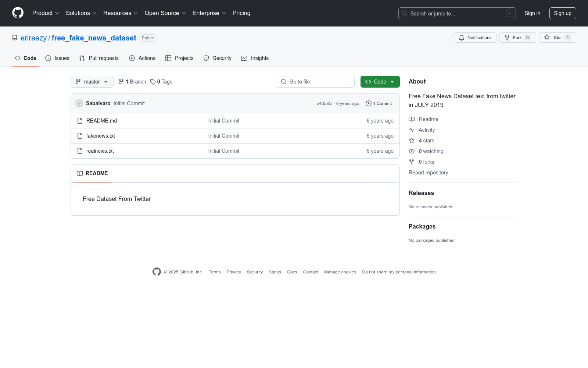This screenshot has width=588, height=368.
Task: Open the Readme link in About
Action: 424,119
